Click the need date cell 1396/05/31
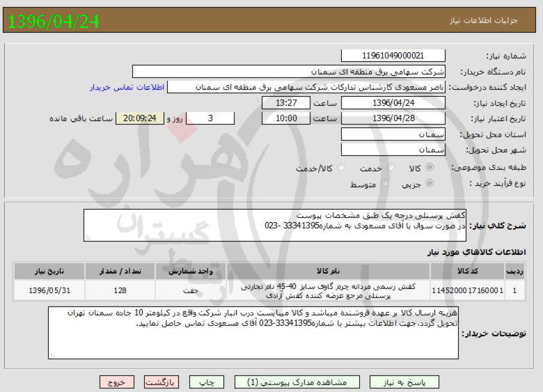This screenshot has width=543, height=392. tap(49, 290)
